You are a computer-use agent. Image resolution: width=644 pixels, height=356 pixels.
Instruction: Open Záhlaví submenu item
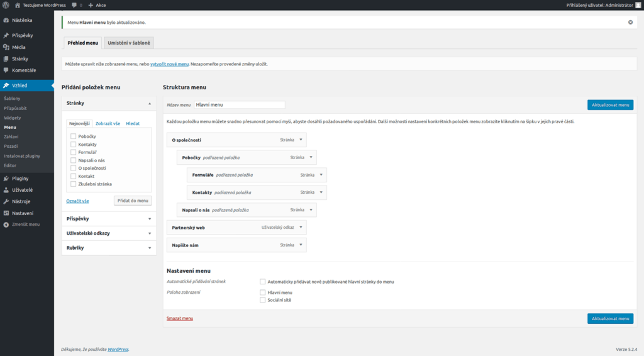pos(11,136)
